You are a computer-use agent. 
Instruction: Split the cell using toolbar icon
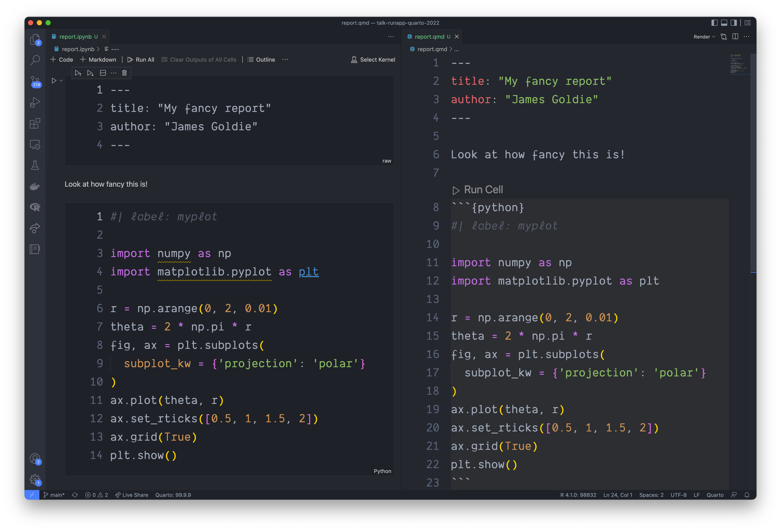point(103,73)
